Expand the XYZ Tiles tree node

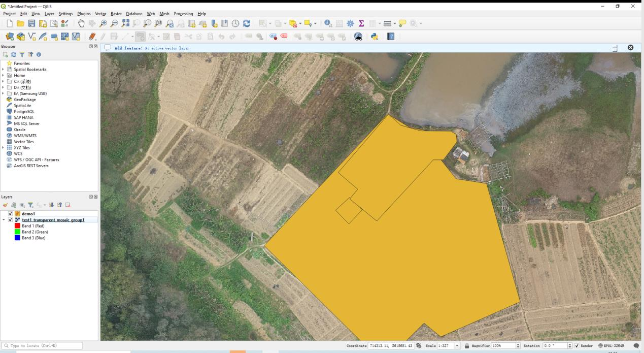[3, 148]
